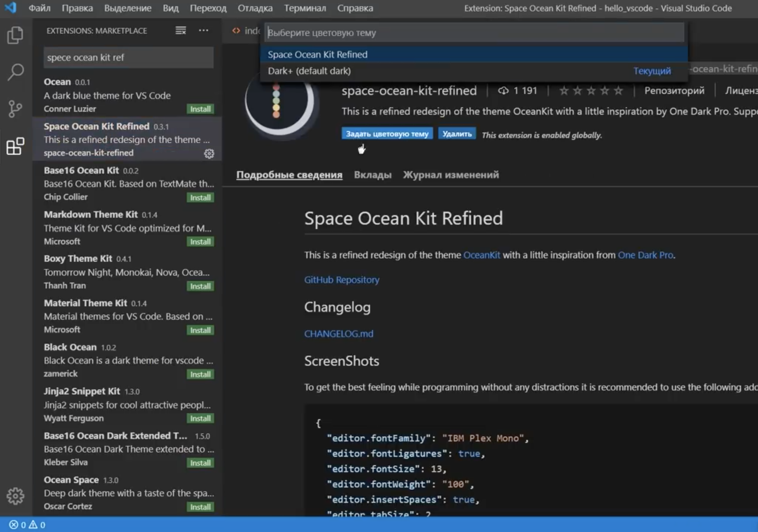Open the Файл menu
The image size is (758, 532).
click(x=40, y=8)
